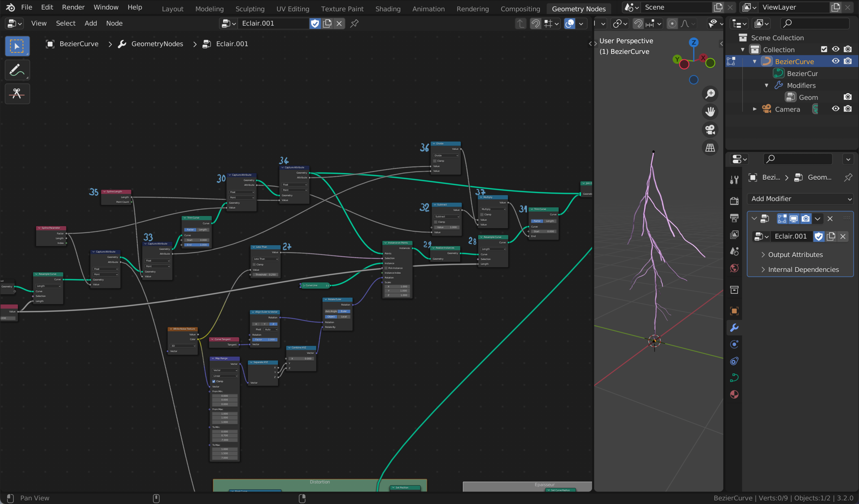859x504 pixels.
Task: Uncheck the Collection exclude checkbox
Action: [x=824, y=49]
